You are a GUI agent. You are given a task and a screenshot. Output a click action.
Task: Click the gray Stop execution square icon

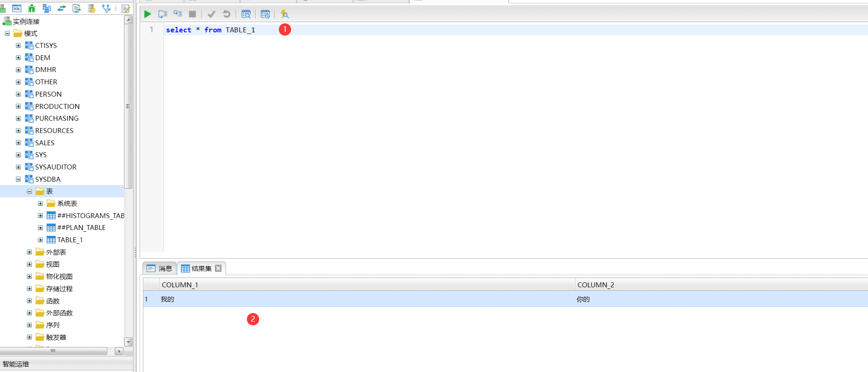[192, 14]
